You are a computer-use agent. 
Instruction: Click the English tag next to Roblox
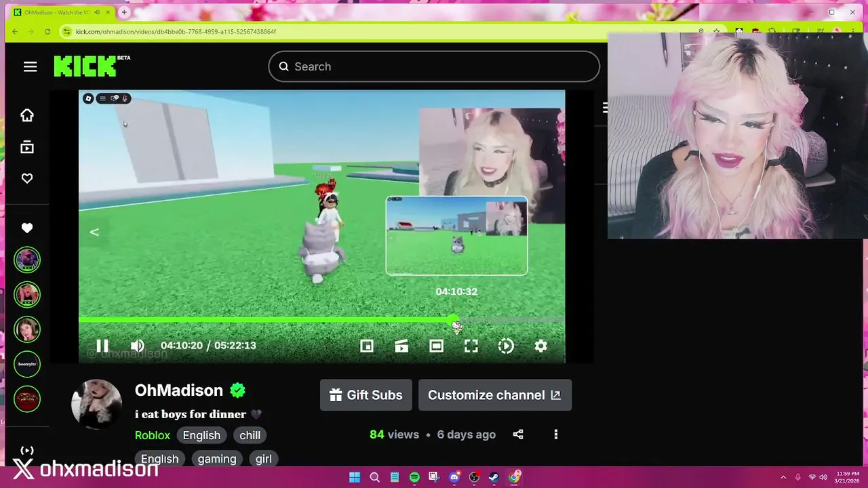[201, 435]
